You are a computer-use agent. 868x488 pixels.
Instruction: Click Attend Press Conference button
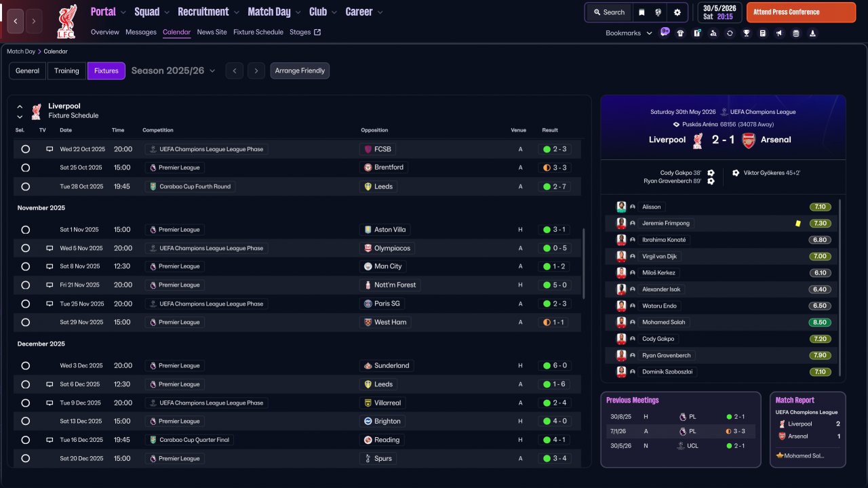coord(801,12)
